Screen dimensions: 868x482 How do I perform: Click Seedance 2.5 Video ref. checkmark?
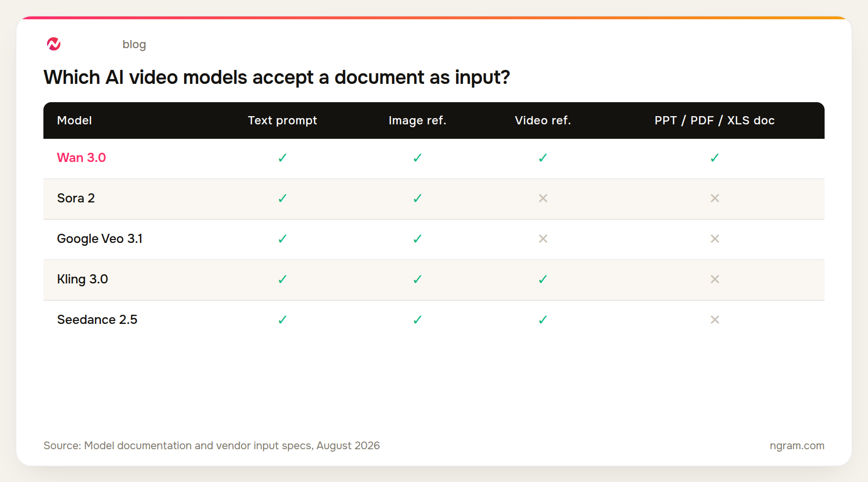pos(543,320)
